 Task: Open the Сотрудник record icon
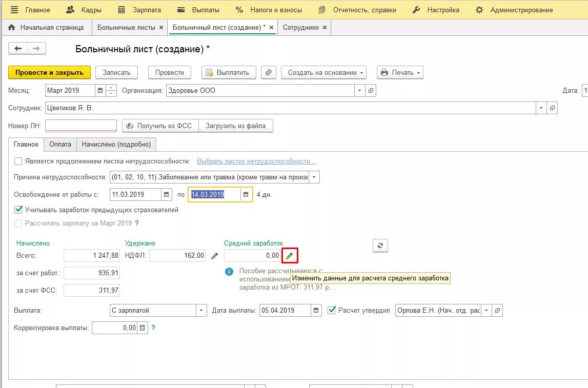(x=552, y=108)
